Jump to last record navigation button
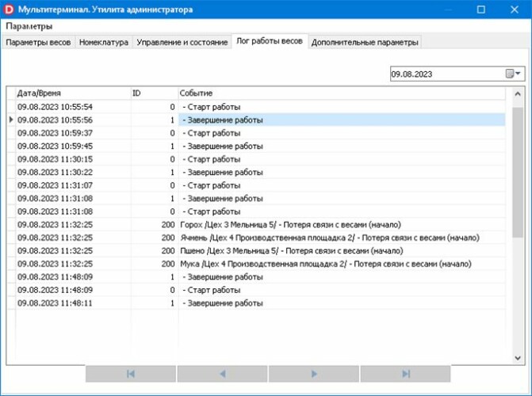The height and width of the screenshot is (396, 532). pos(405,374)
